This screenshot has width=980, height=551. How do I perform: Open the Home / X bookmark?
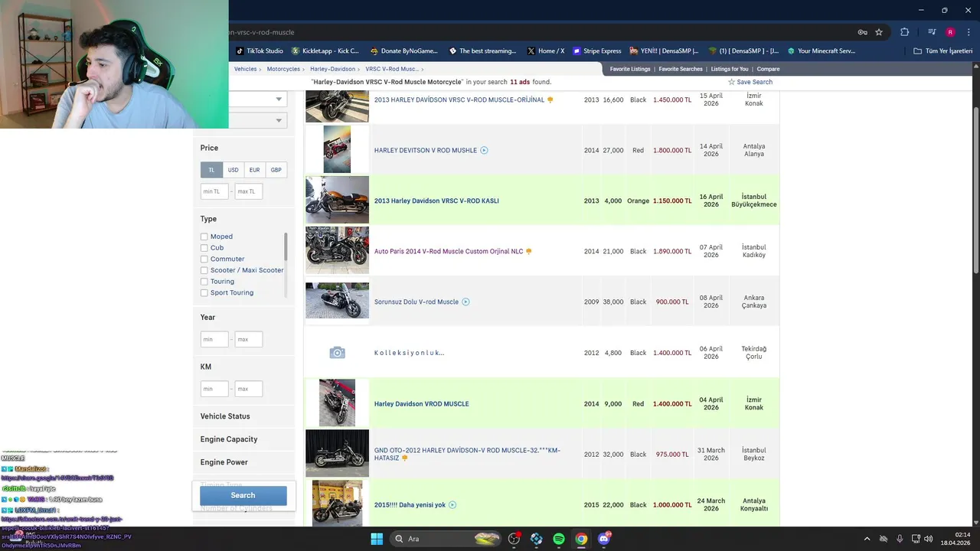tap(545, 51)
